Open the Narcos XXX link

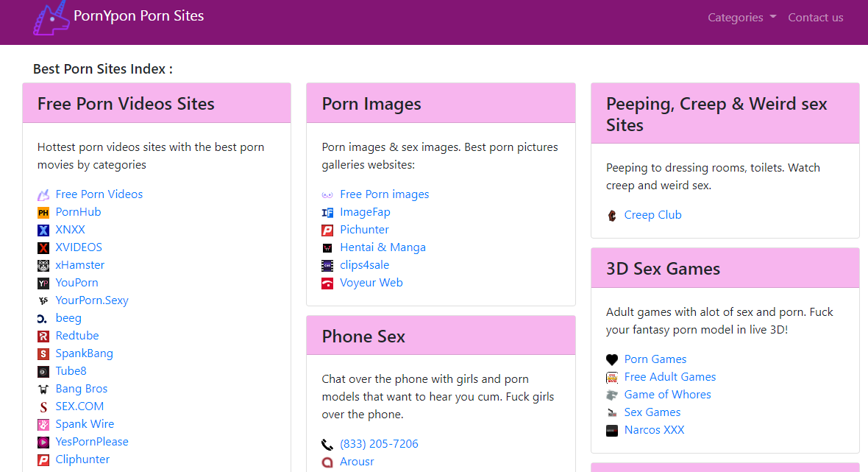[x=655, y=430]
